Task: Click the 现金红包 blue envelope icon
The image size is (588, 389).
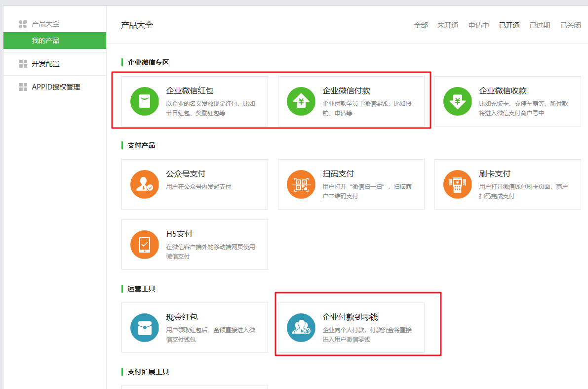Action: tap(144, 328)
